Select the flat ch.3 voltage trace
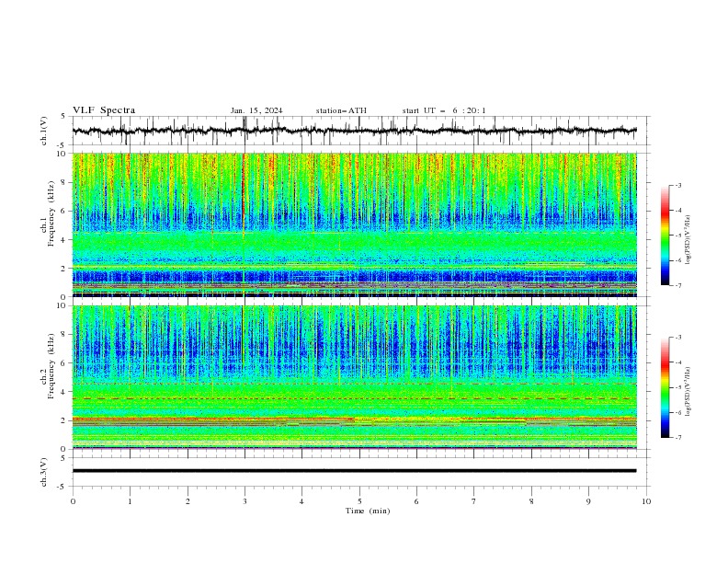The width and height of the screenshot is (728, 563). coord(354,471)
